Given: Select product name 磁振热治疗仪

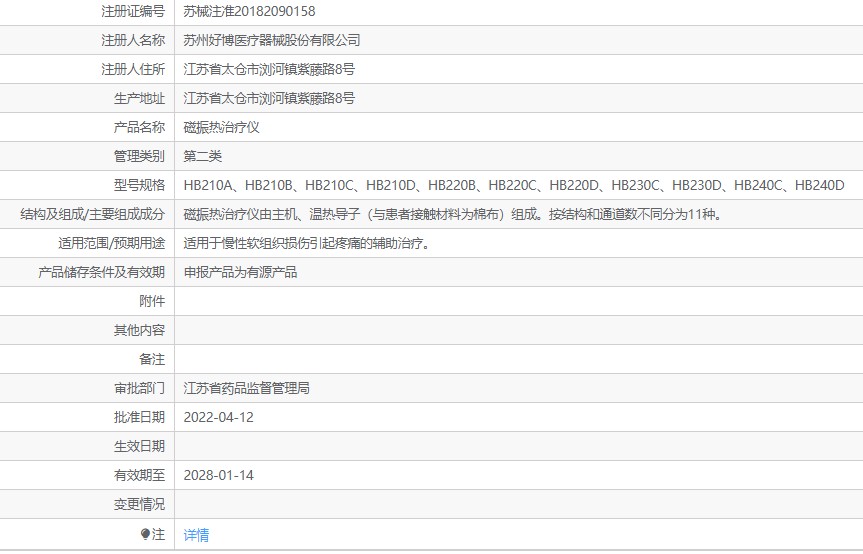Looking at the screenshot, I should click(x=221, y=128).
